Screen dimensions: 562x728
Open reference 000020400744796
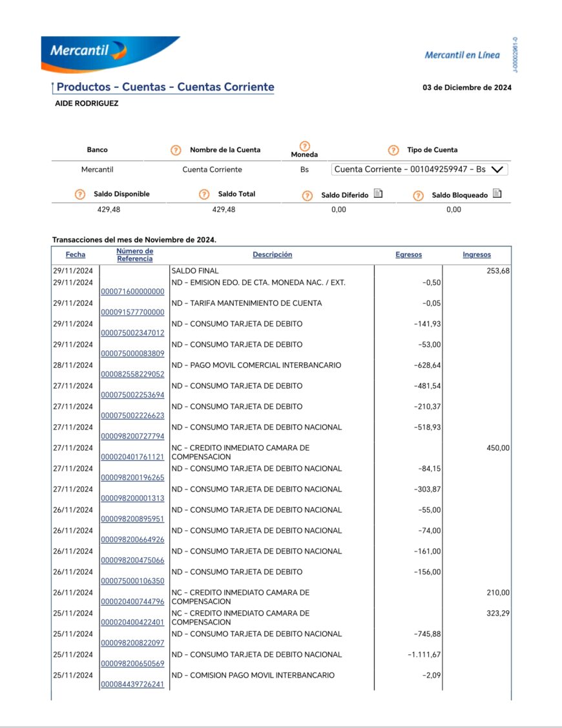coord(132,601)
